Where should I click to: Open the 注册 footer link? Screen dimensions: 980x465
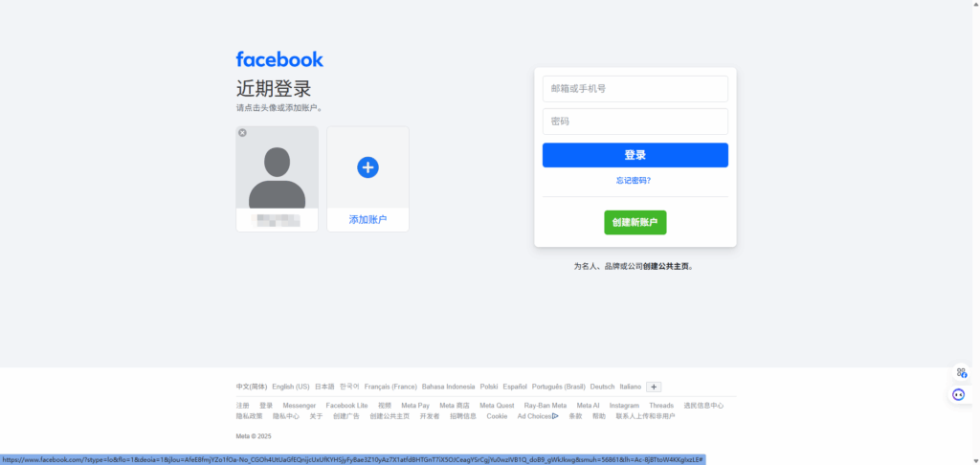[x=242, y=406]
